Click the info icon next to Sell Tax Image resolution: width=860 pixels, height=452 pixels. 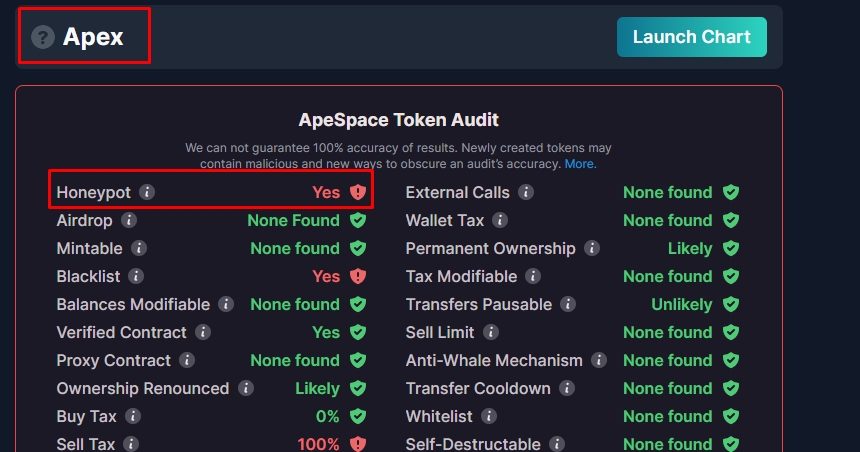tap(131, 444)
